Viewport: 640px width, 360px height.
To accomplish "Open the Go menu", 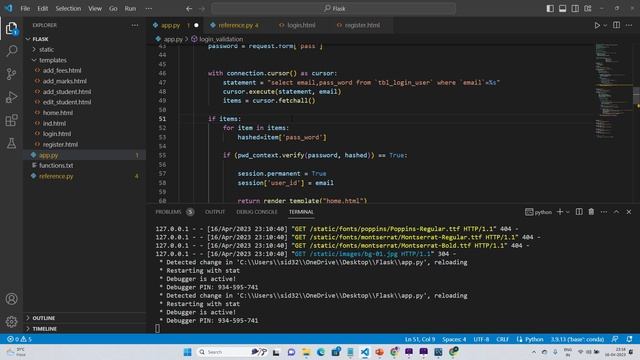I will coord(113,9).
